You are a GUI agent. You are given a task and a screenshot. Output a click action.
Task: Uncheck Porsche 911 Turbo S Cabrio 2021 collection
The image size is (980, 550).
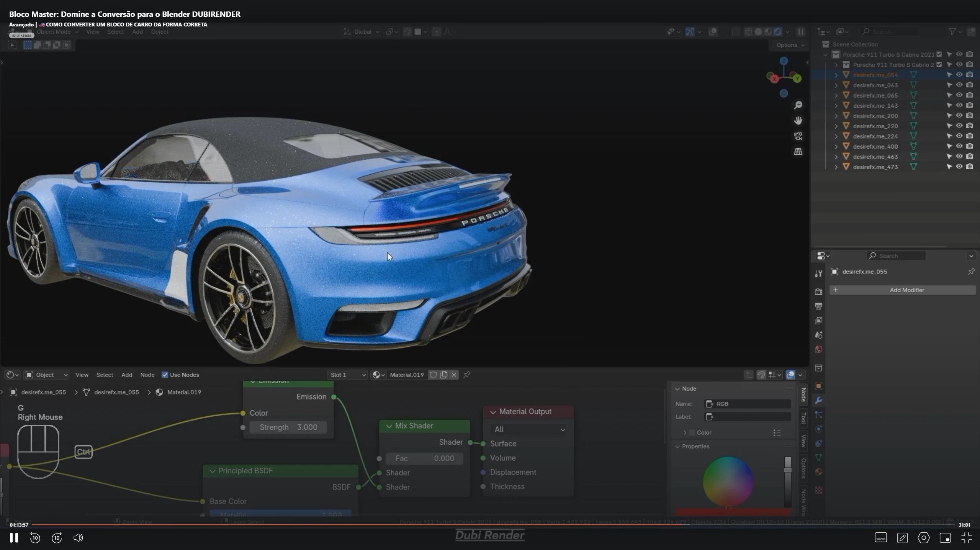(x=939, y=54)
